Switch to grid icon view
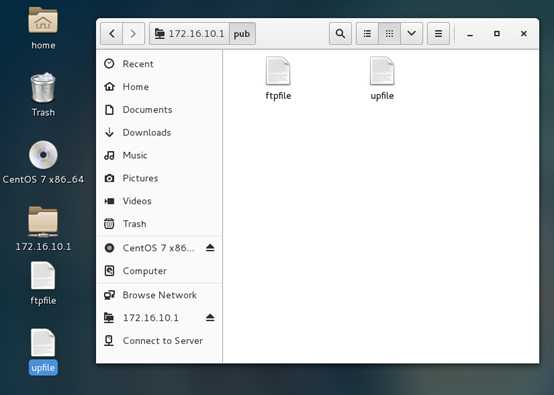Image resolution: width=554 pixels, height=395 pixels. click(x=389, y=34)
